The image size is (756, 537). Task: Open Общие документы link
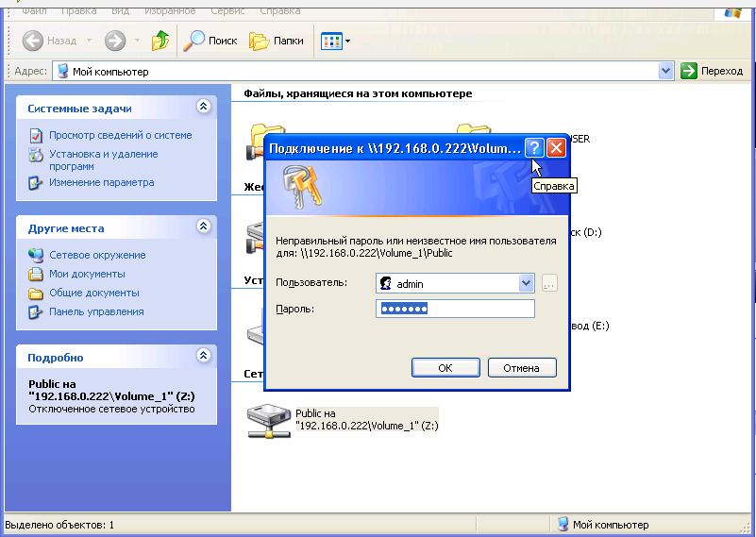click(x=94, y=293)
